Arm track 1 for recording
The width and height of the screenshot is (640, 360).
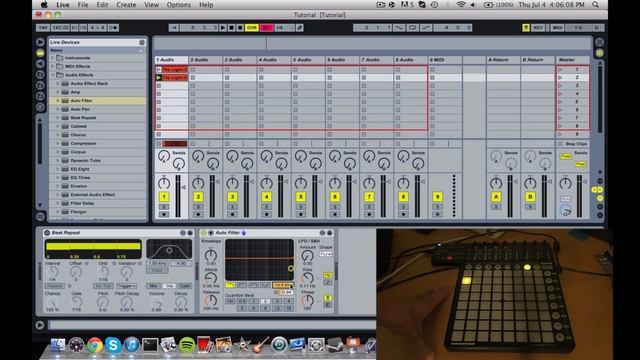click(x=164, y=214)
